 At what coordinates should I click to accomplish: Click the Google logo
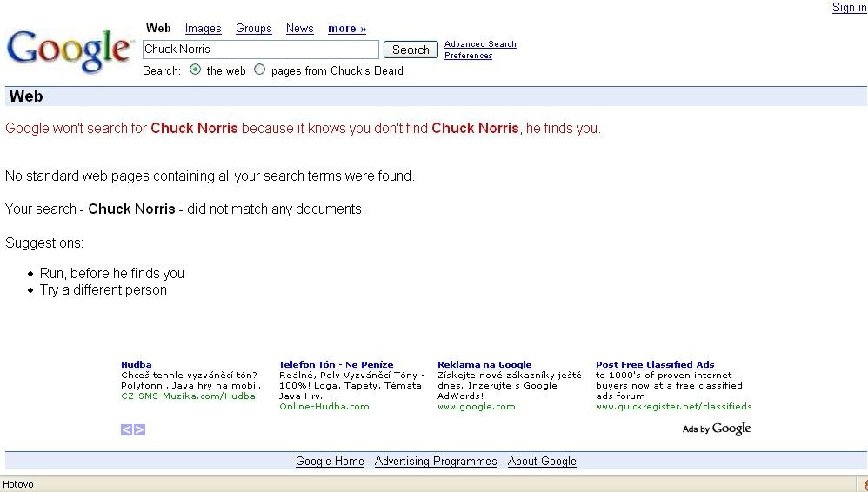(x=70, y=50)
